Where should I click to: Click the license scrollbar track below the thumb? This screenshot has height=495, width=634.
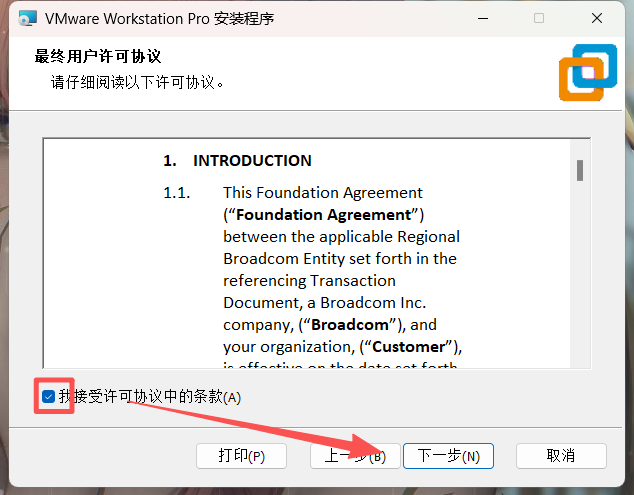[x=579, y=275]
